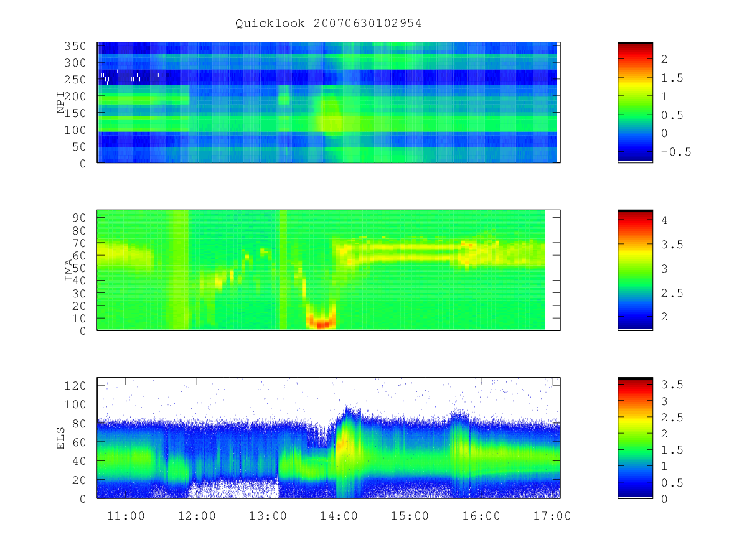Select the 17:00 time tick label
Image resolution: width=747 pixels, height=560 pixels.
coord(553,515)
